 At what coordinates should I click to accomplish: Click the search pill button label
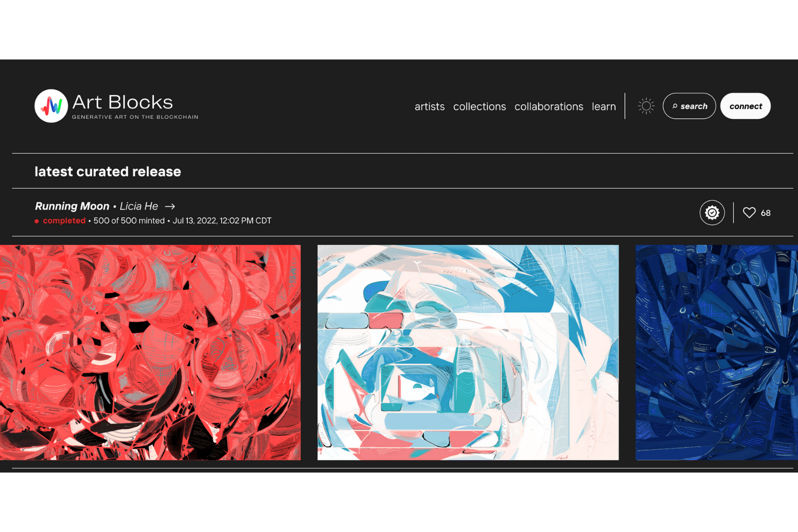click(694, 106)
